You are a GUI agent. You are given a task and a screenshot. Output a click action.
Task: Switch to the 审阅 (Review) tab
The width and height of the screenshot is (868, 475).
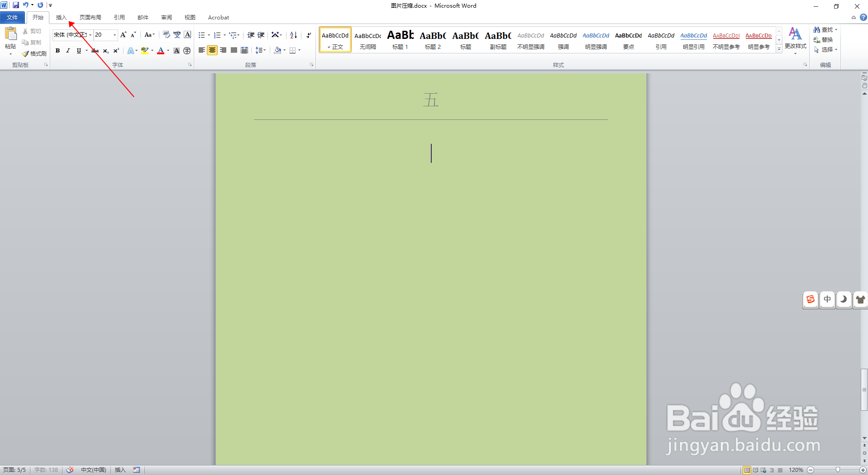point(166,18)
